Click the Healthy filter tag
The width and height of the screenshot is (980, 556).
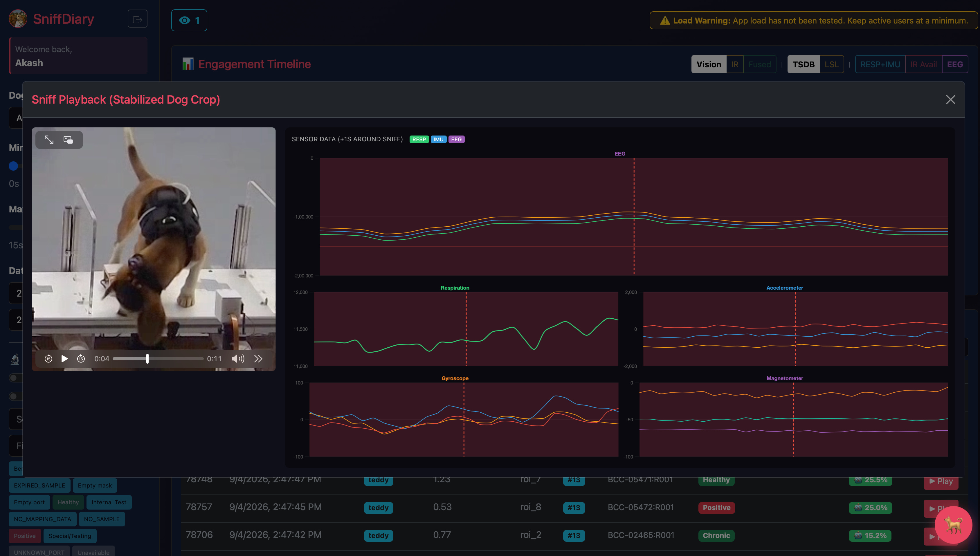tap(68, 502)
